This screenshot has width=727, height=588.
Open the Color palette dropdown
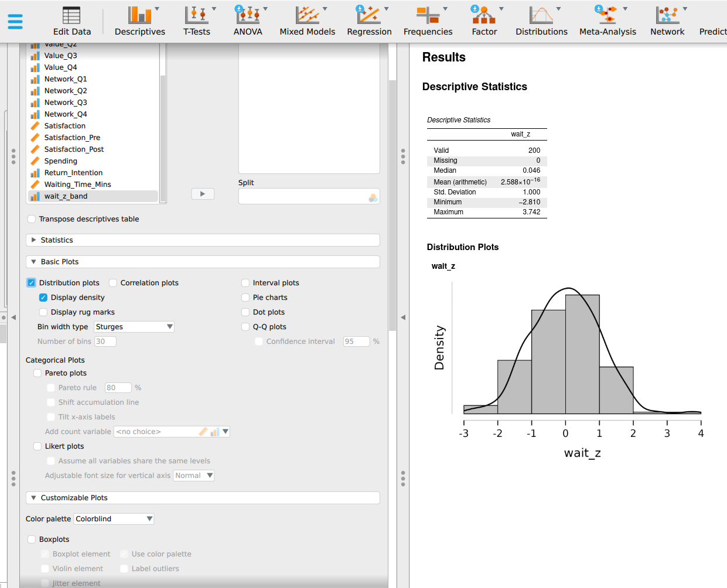pos(114,519)
